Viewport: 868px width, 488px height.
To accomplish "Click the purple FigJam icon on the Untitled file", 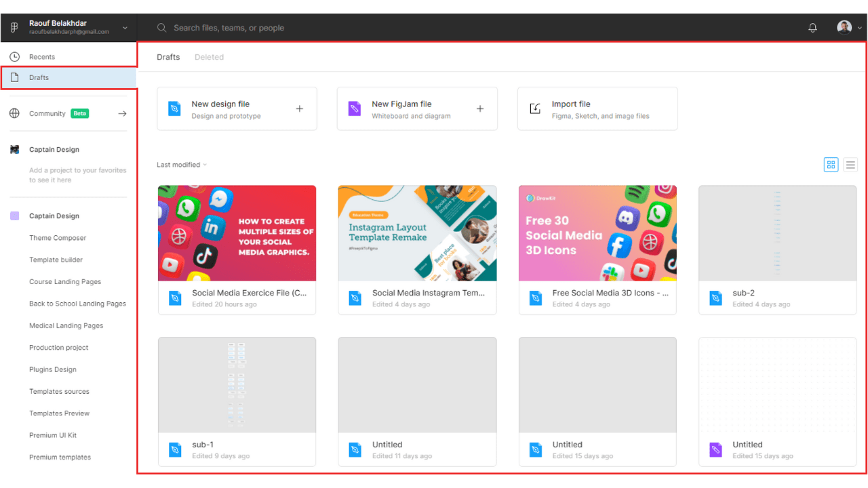I will pyautogui.click(x=715, y=450).
